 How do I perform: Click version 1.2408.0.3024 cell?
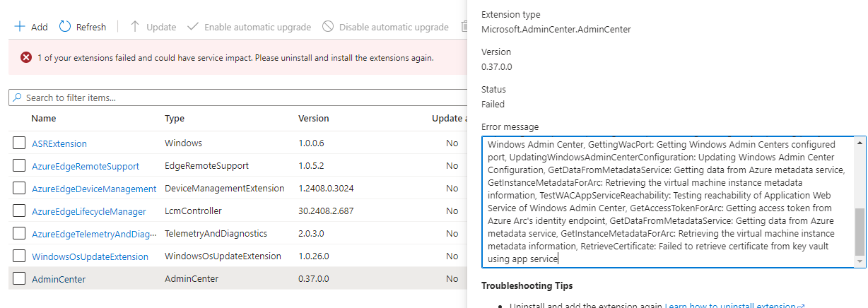(x=327, y=189)
